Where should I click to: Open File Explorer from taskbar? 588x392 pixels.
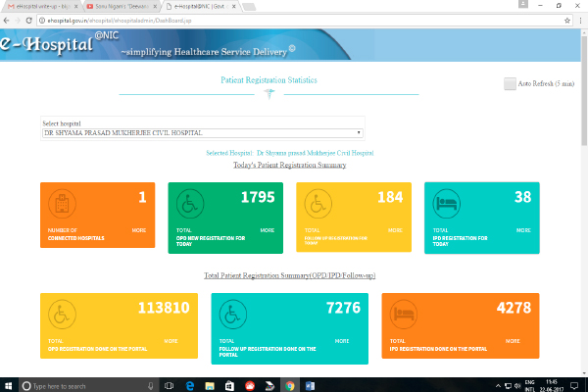tap(210, 385)
